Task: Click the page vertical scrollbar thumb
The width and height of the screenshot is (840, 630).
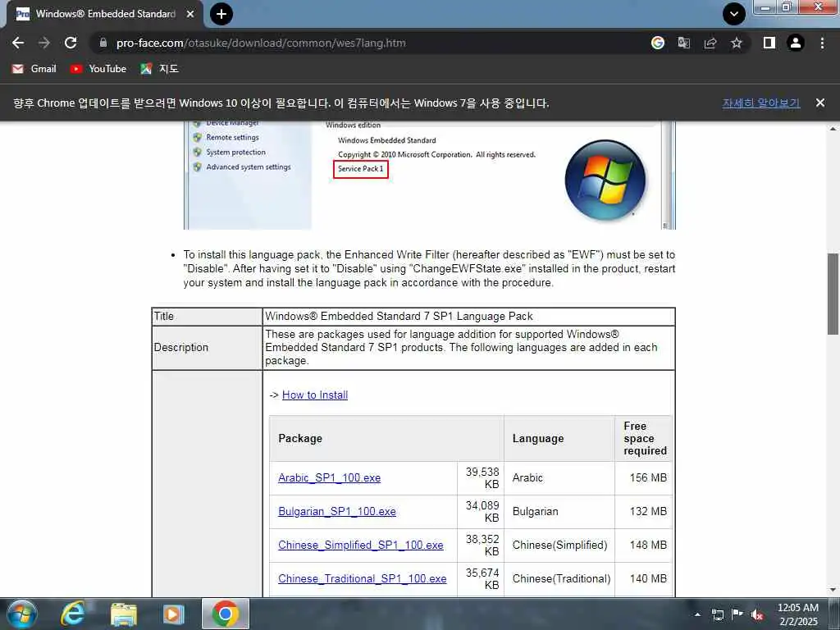Action: coord(833,294)
